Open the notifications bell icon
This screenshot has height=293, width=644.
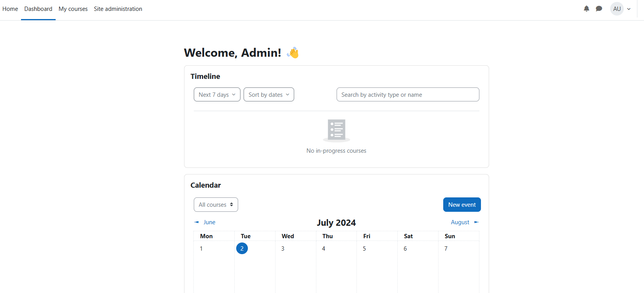[586, 9]
